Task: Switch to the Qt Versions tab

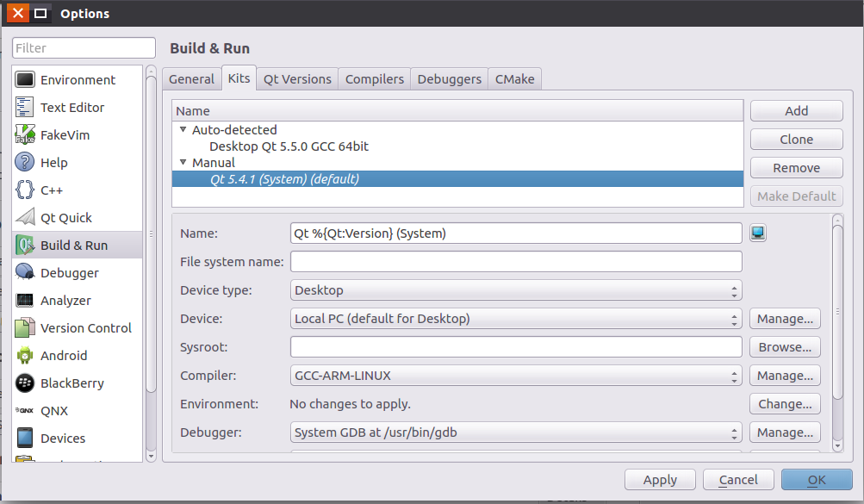Action: pos(297,79)
